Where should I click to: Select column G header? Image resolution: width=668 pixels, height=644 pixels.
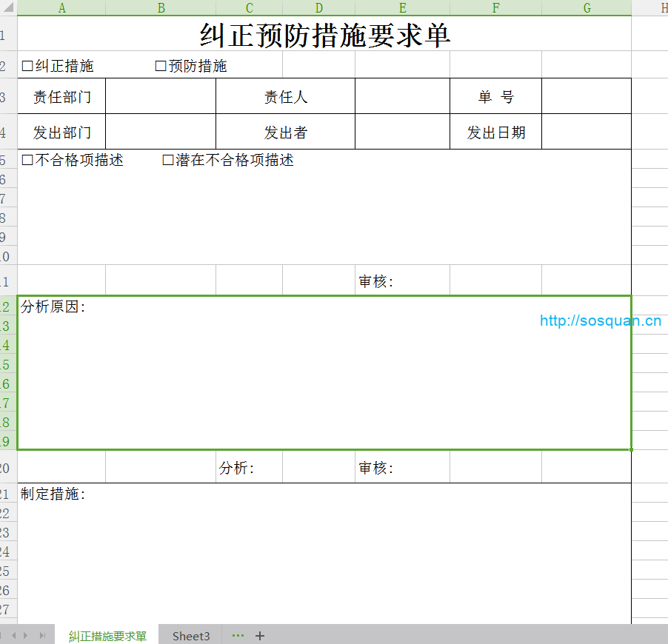click(587, 8)
